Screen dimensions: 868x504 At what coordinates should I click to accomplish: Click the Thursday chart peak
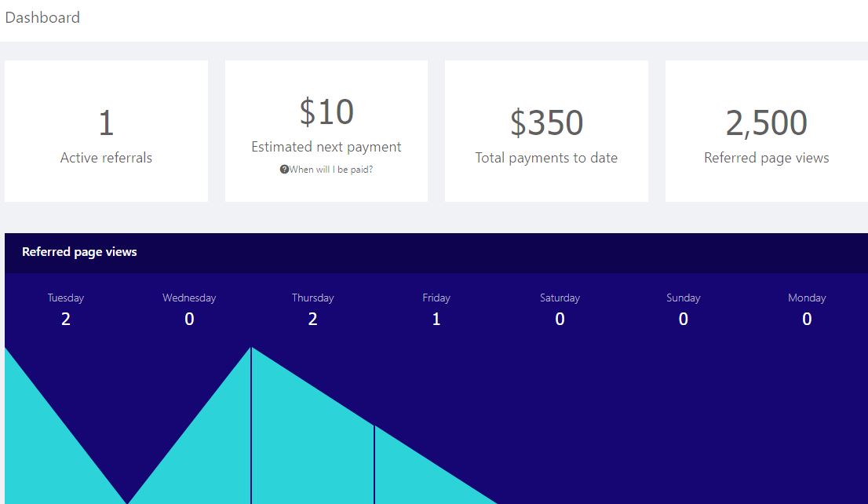point(251,349)
